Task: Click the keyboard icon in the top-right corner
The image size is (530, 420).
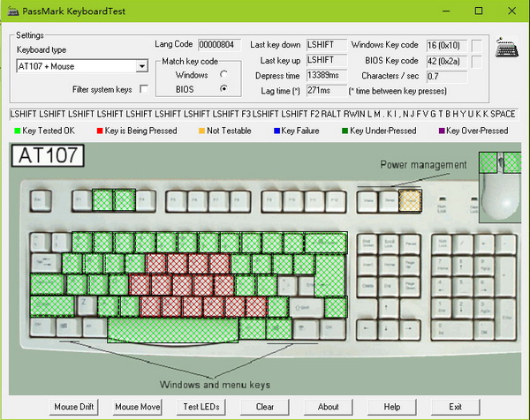Action: pos(506,49)
